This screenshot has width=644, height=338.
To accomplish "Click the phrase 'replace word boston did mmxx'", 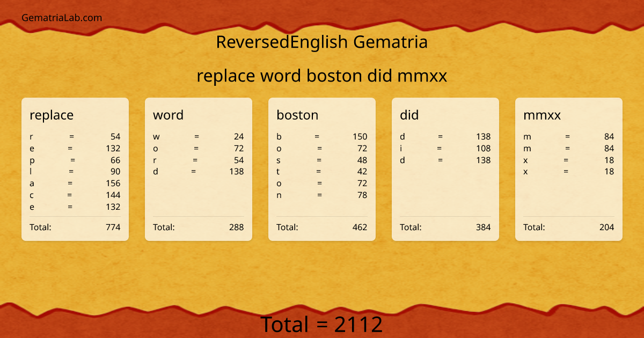I will click(x=322, y=76).
